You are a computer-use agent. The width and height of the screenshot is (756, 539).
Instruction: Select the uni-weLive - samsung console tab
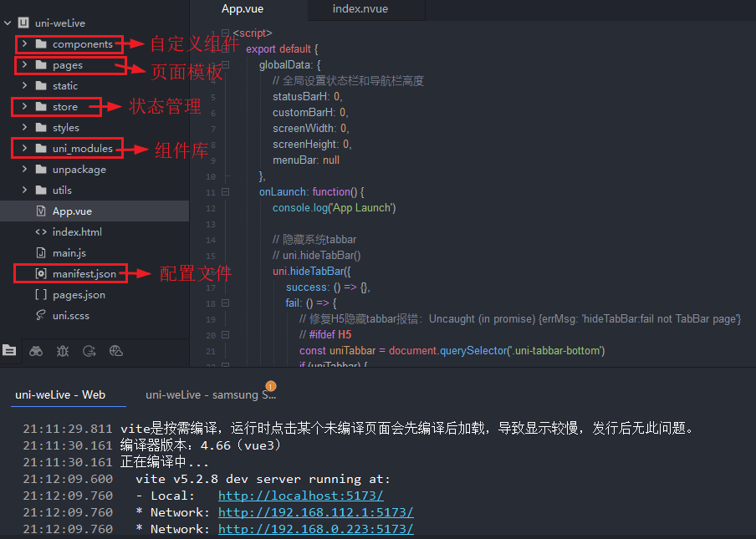tap(211, 395)
